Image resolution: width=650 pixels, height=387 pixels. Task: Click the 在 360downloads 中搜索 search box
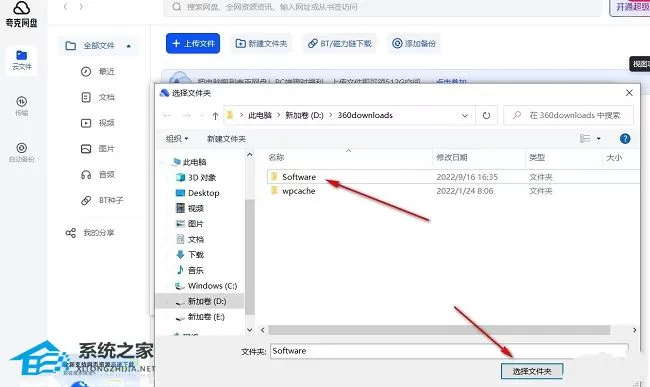(x=568, y=115)
